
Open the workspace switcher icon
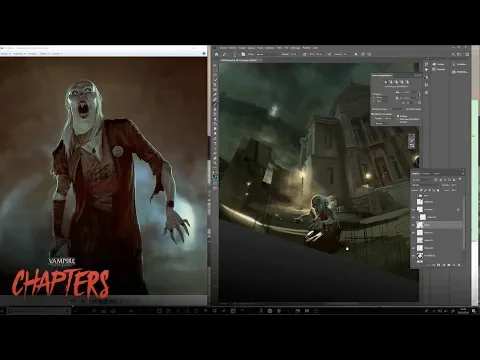[x=459, y=54]
